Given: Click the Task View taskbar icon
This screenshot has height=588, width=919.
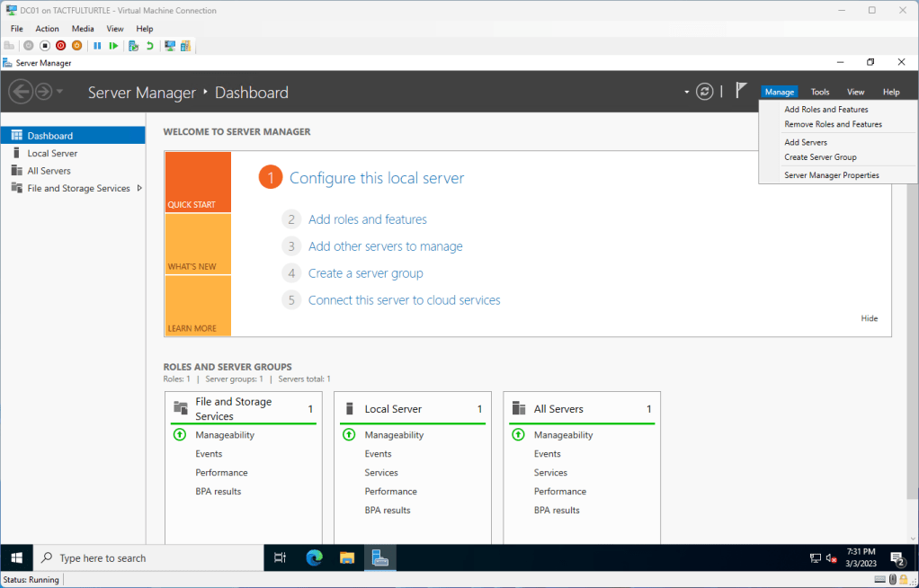Looking at the screenshot, I should pos(280,558).
